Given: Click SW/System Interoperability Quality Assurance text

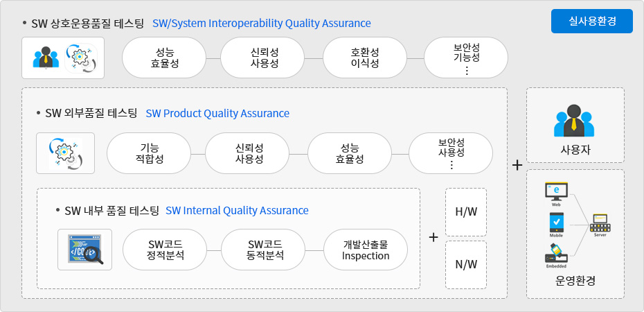Looking at the screenshot, I should 262,24.
